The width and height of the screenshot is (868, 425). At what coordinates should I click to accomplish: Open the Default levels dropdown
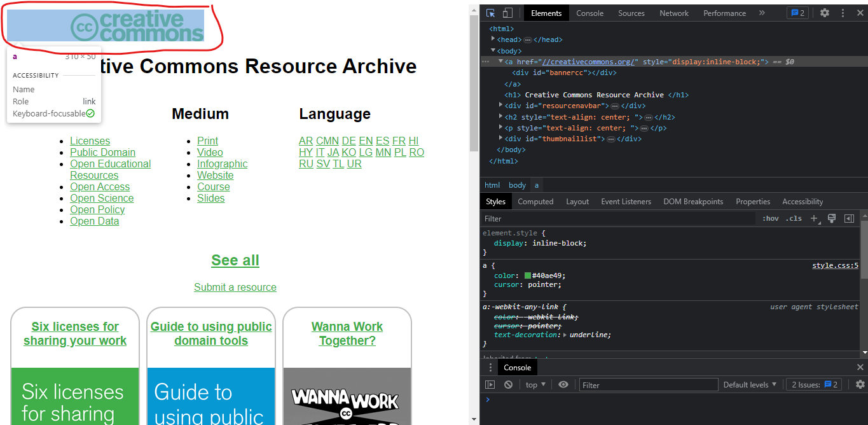[750, 384]
